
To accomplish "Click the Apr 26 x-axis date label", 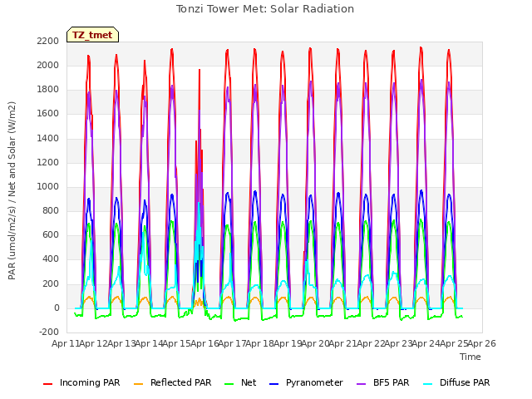I will (482, 343).
